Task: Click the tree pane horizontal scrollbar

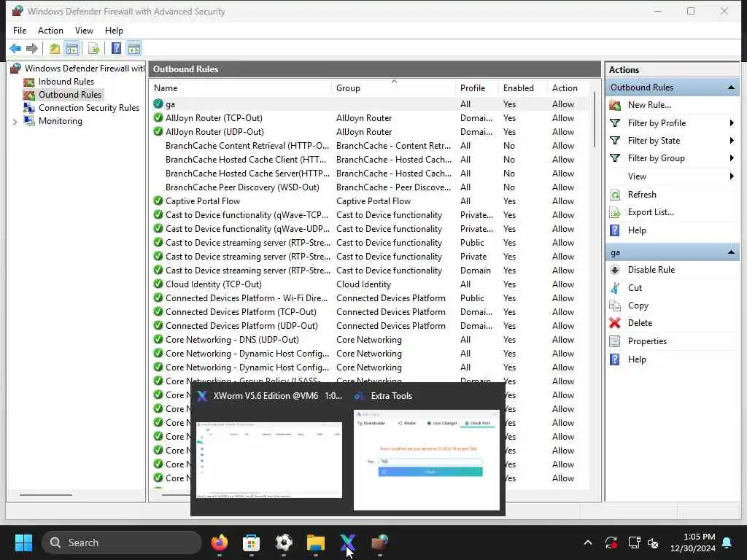Action: (46, 495)
